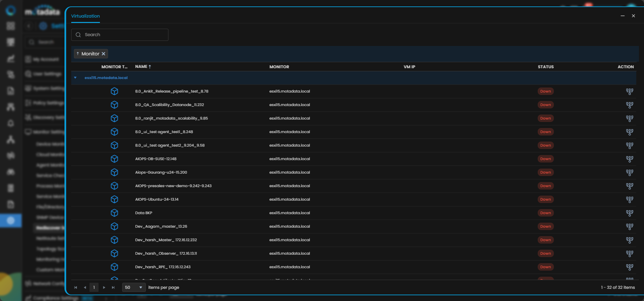The image size is (644, 301).
Task: Remove the Monitor grouping chip
Action: click(x=103, y=54)
